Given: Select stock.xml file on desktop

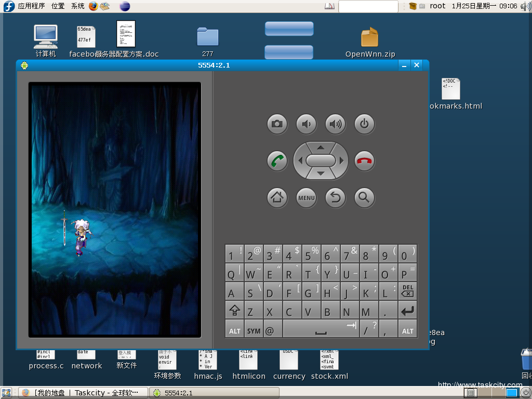Looking at the screenshot, I should [329, 365].
